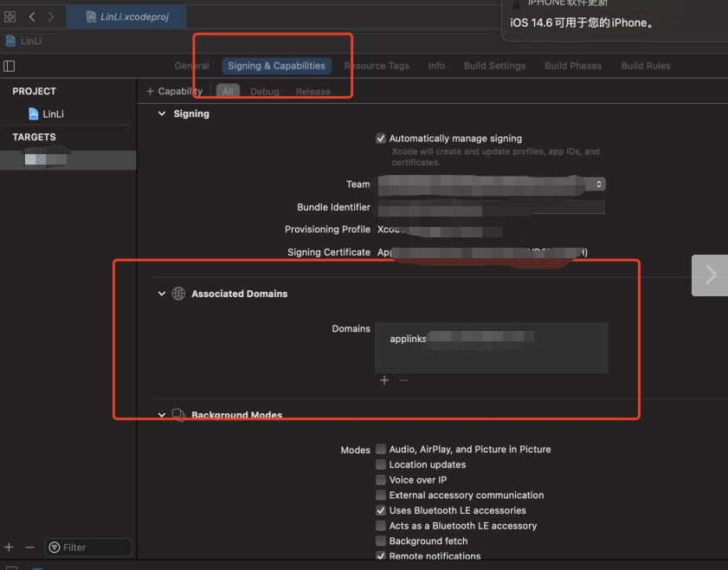Enable Acts as a Bluetooth LE accessory
The width and height of the screenshot is (728, 570).
tap(381, 526)
